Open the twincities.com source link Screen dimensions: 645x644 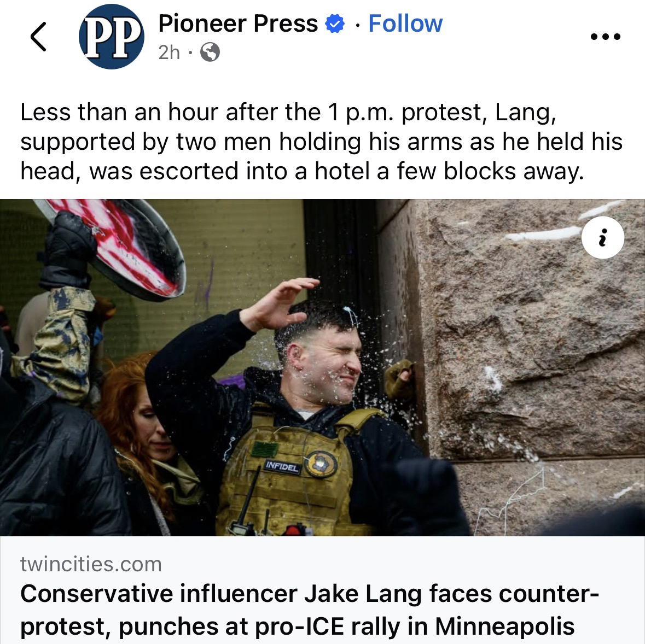pyautogui.click(x=91, y=564)
